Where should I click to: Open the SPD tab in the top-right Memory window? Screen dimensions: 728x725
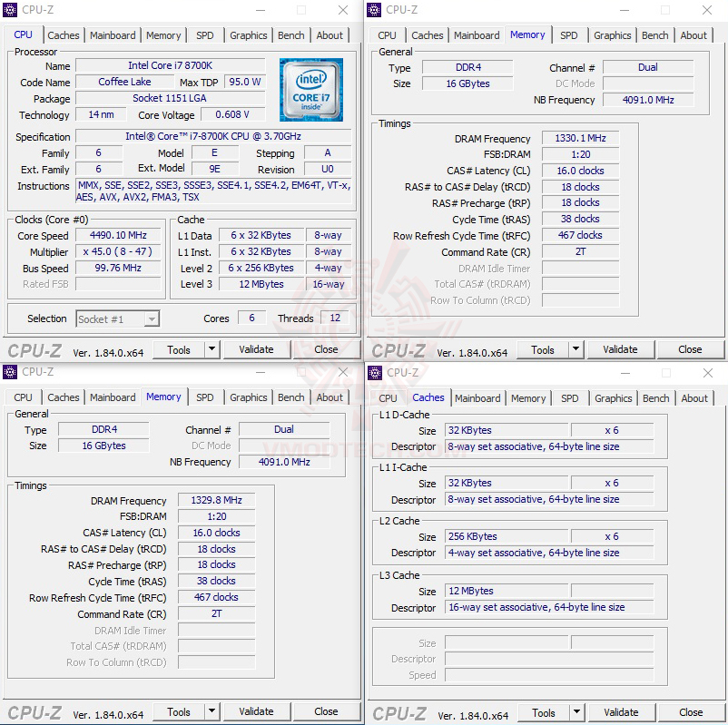click(569, 35)
